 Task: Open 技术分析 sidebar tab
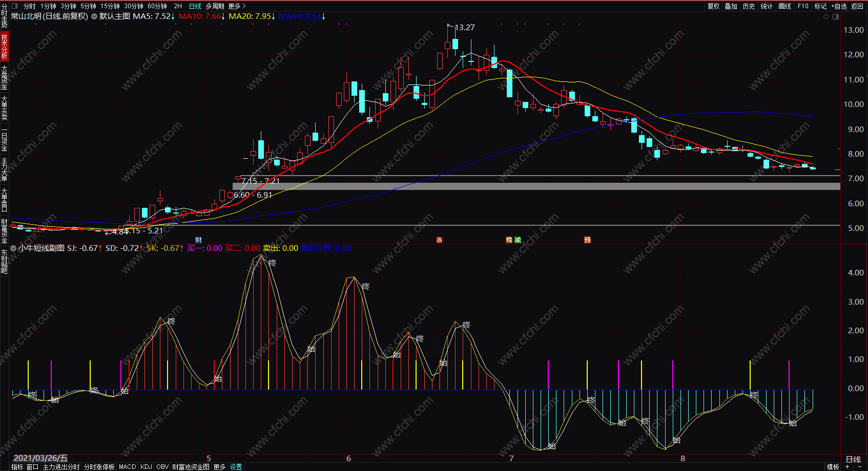[x=4, y=47]
